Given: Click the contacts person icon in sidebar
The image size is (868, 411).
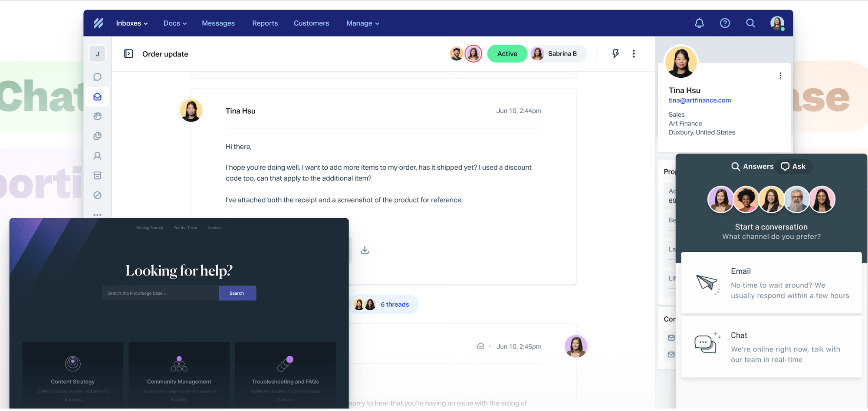Looking at the screenshot, I should (97, 156).
